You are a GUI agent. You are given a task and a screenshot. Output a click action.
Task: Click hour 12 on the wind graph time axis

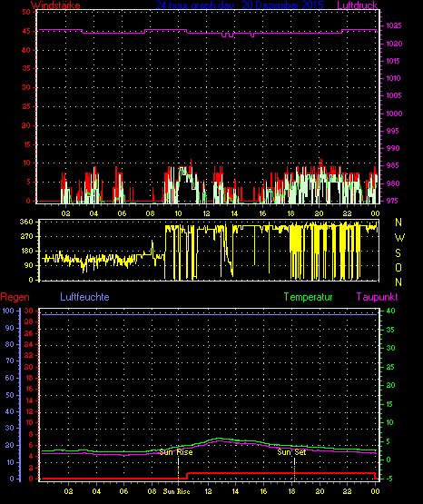tap(206, 213)
